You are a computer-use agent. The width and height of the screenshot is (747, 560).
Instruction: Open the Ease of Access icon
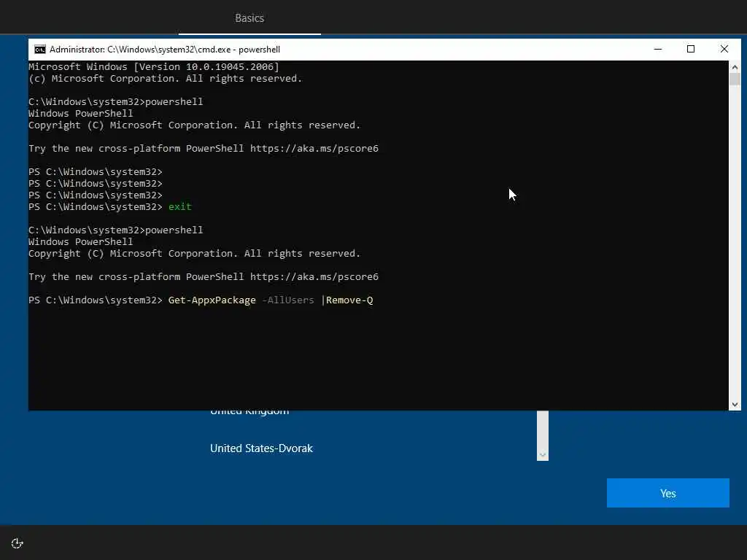18,543
